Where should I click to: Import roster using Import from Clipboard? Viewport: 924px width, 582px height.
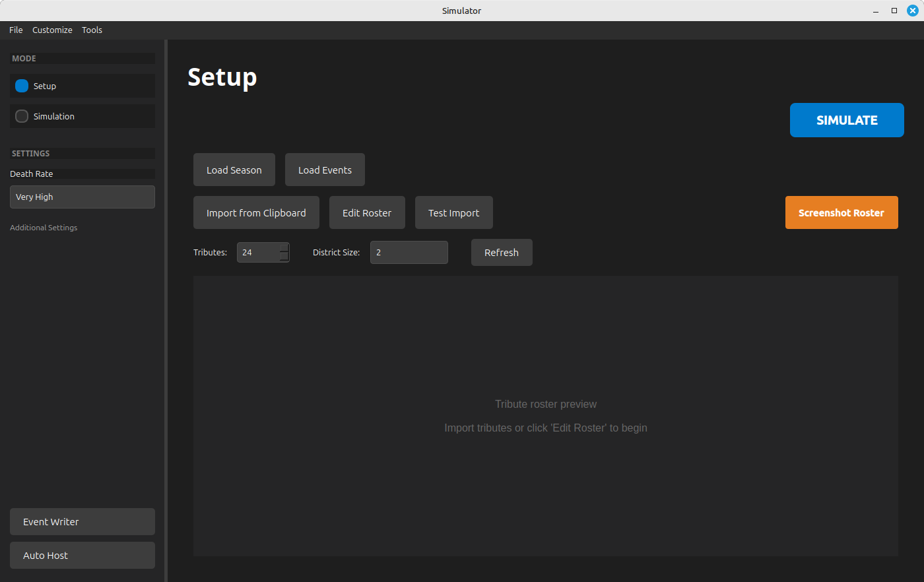pyautogui.click(x=256, y=213)
